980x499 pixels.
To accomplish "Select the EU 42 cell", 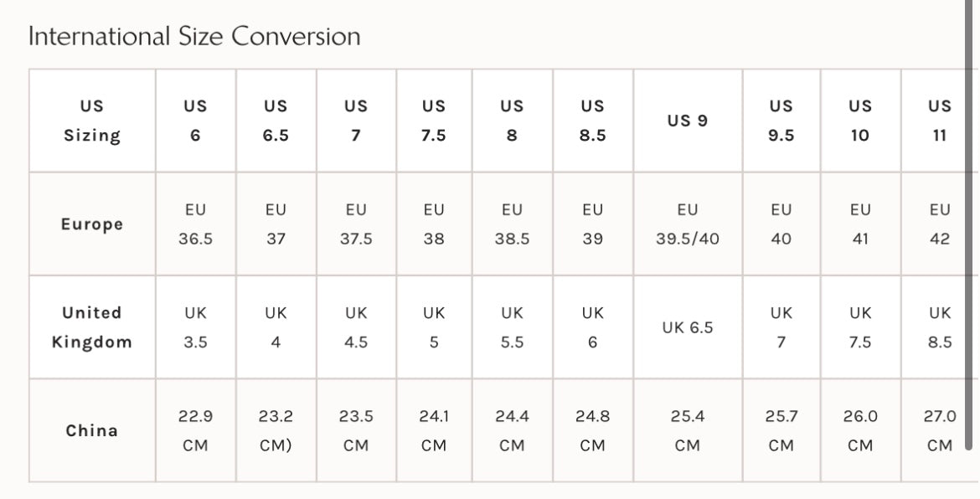I will pos(940,224).
